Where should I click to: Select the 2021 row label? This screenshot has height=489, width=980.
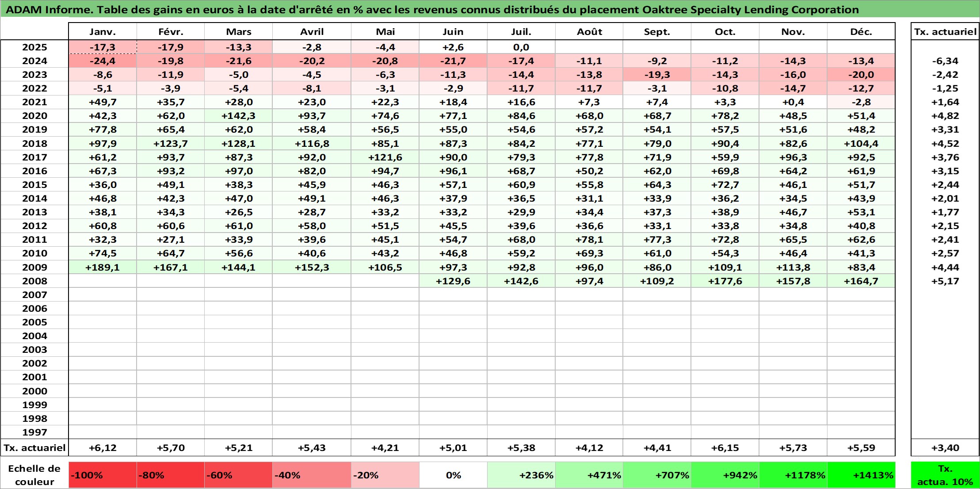[34, 102]
